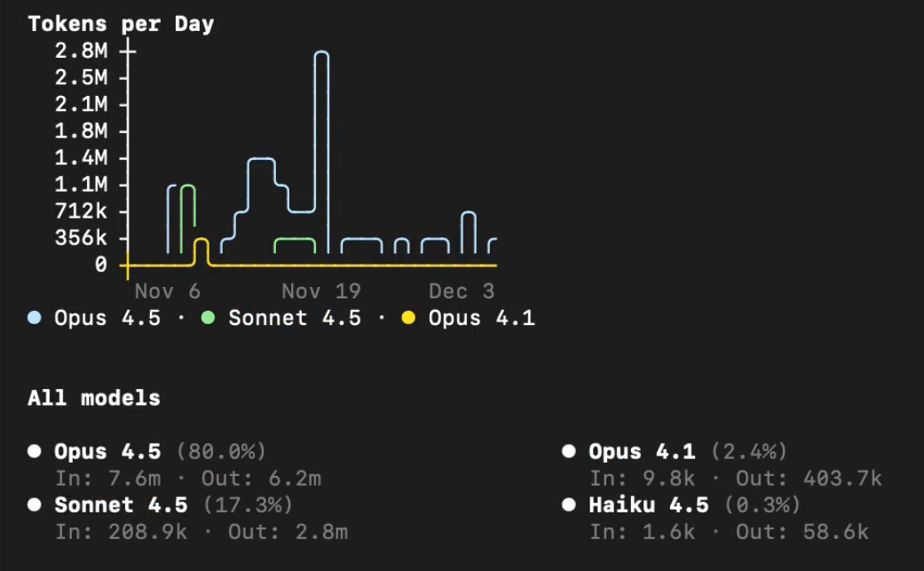Viewport: 924px width, 571px height.
Task: Select the Nov 6 date label on x-axis
Action: 168,291
